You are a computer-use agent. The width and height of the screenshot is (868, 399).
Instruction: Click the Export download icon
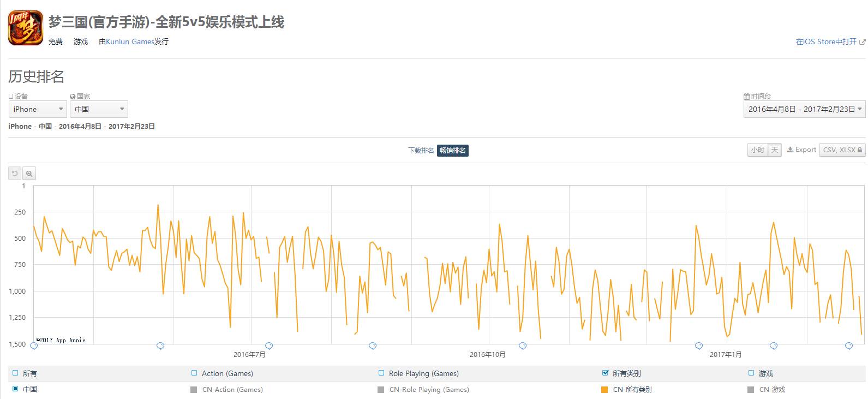[x=790, y=150]
